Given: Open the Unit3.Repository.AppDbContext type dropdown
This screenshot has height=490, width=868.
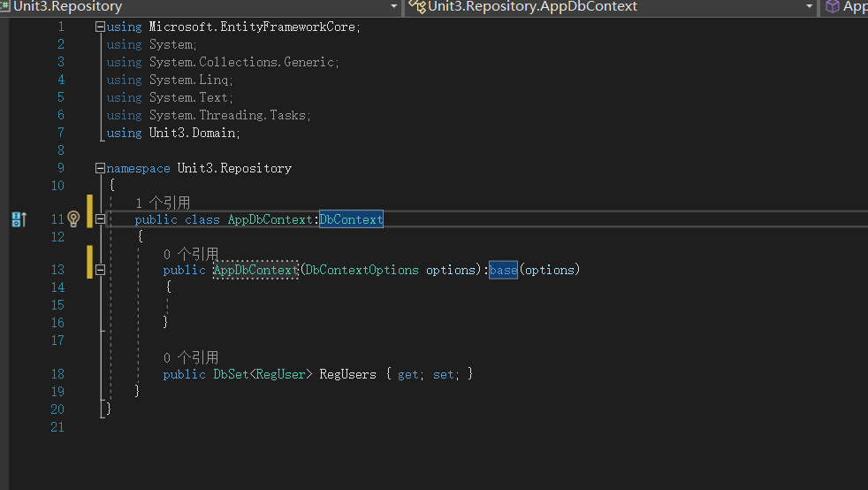Looking at the screenshot, I should (810, 7).
